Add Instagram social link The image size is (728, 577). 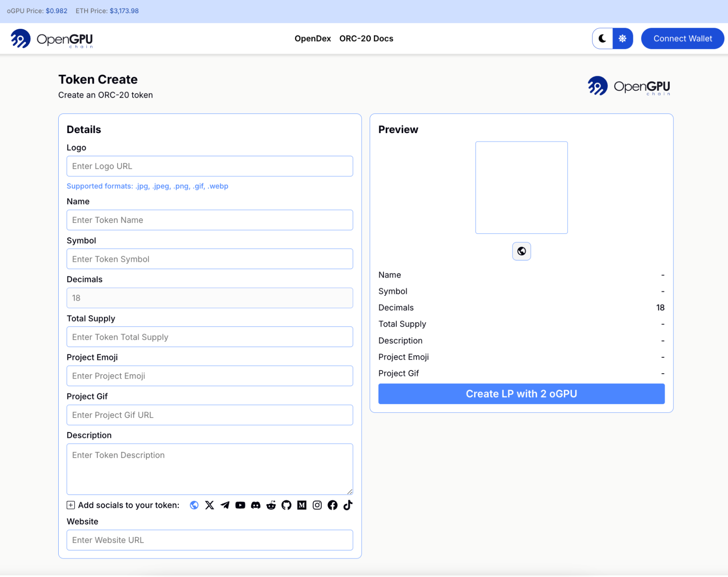coord(317,505)
